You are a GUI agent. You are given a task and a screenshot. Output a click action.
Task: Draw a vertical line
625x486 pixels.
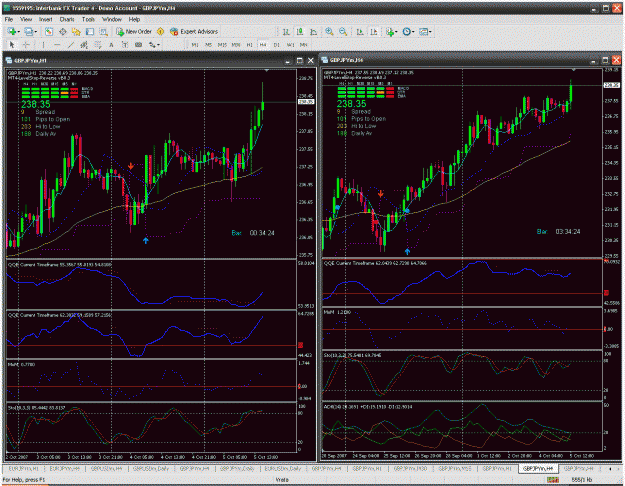(43, 45)
